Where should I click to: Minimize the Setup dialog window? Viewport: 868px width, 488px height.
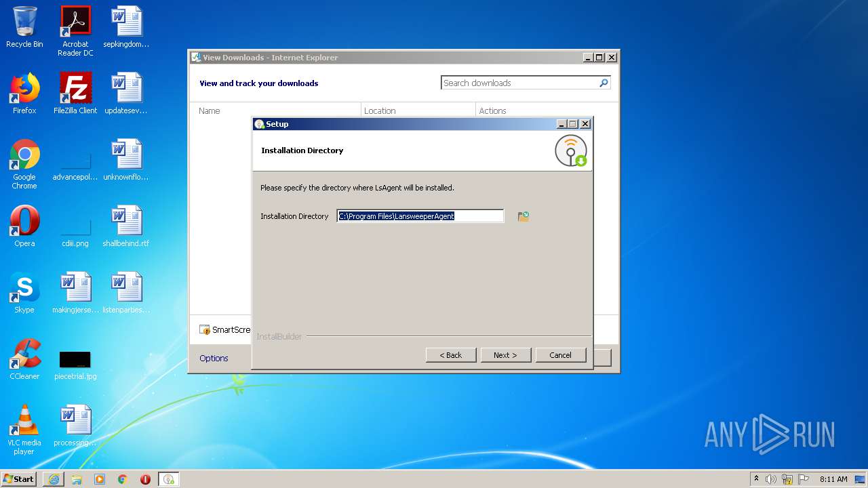point(561,124)
